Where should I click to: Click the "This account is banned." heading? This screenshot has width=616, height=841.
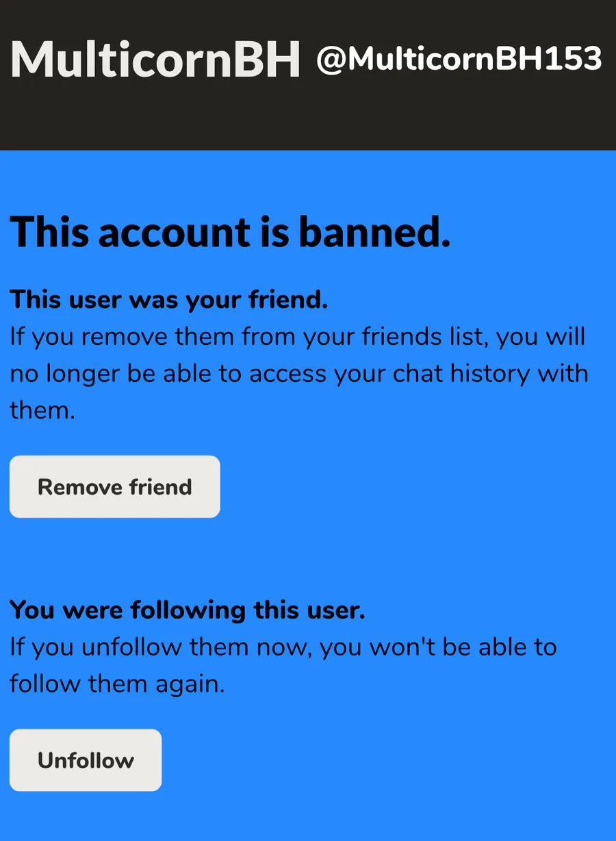(230, 231)
